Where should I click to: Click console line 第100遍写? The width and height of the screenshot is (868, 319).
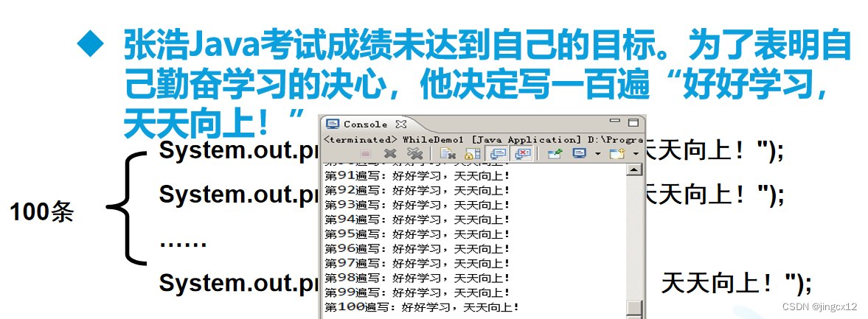[421, 306]
